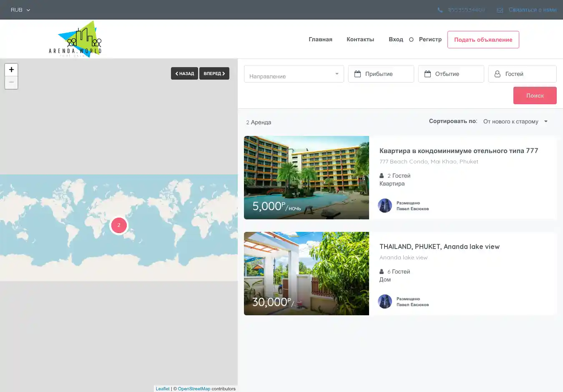Screen dimensions: 563x392
Task: Open Павел Евсюков avatar on first listing
Action: pos(385,206)
